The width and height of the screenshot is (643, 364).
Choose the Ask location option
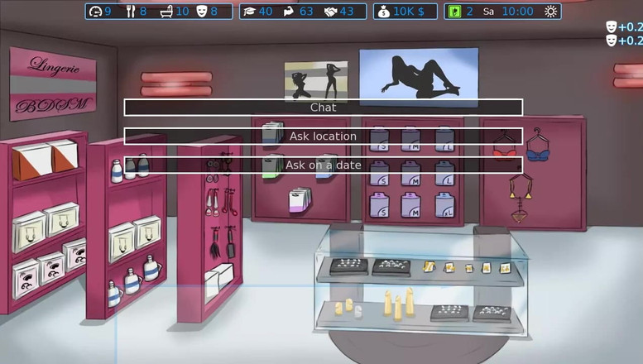pyautogui.click(x=323, y=136)
